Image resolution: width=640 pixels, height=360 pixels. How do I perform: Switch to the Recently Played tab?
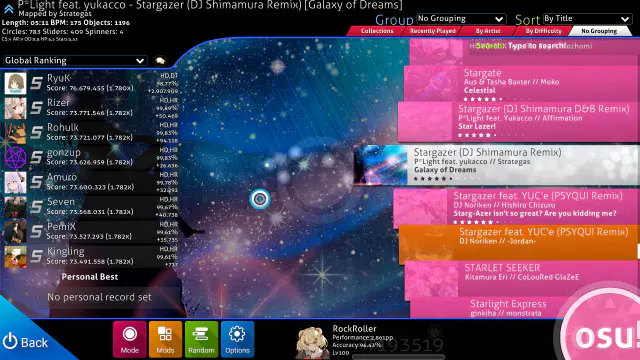coord(432,31)
